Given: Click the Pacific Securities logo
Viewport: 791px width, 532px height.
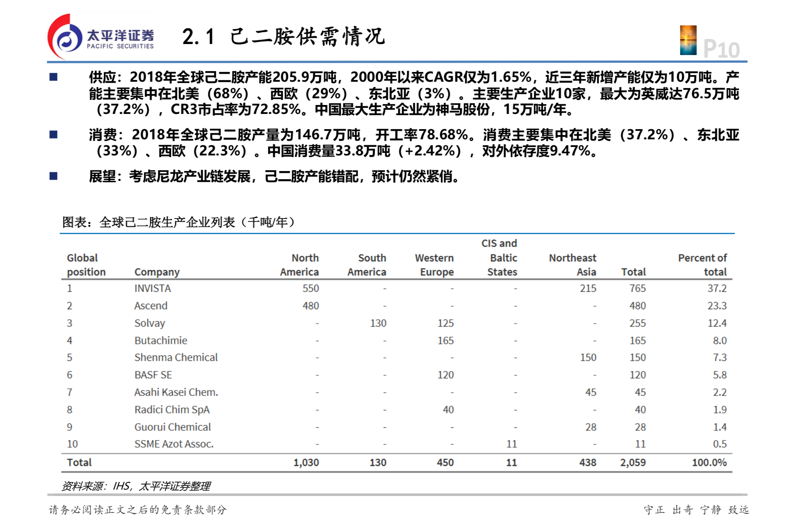Looking at the screenshot, I should point(101,37).
